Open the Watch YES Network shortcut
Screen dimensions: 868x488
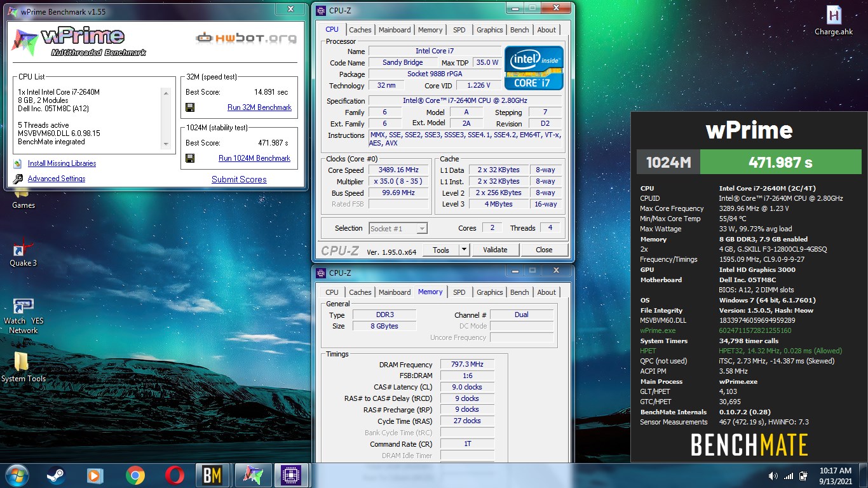(24, 316)
